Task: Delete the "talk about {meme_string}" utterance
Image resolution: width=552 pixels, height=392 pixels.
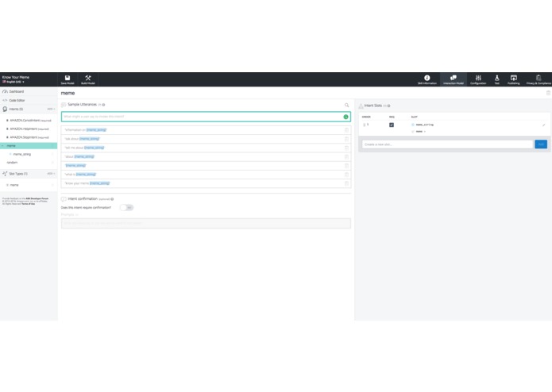Action: click(346, 139)
